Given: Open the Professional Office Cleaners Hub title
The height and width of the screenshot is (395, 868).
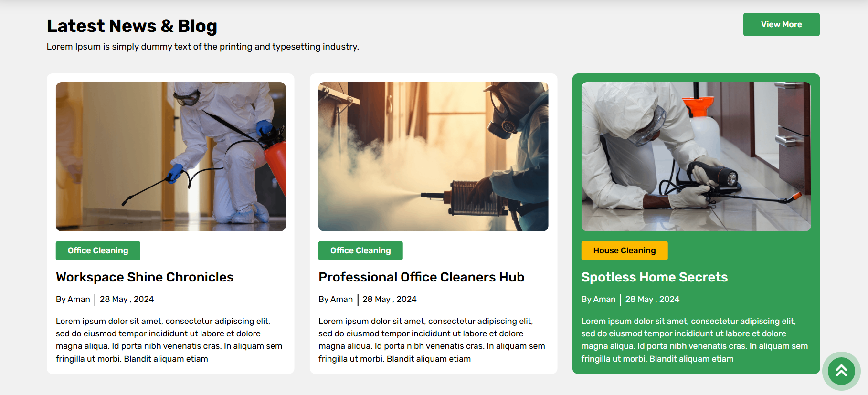Looking at the screenshot, I should 421,277.
